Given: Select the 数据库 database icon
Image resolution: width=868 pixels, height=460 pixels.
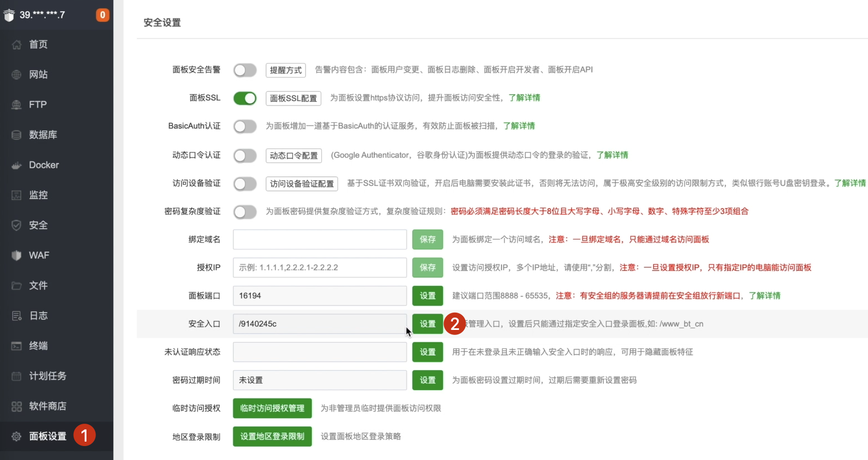Looking at the screenshot, I should tap(17, 135).
